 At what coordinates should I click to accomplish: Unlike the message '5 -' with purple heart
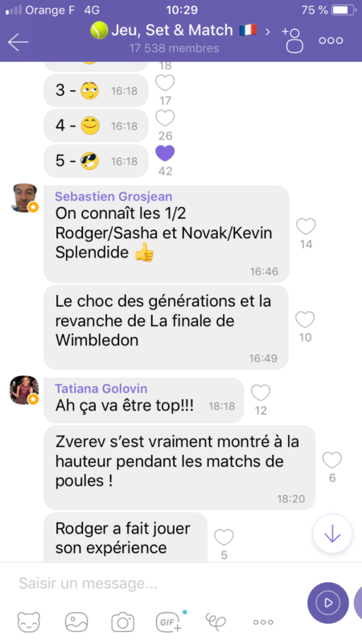click(x=165, y=154)
